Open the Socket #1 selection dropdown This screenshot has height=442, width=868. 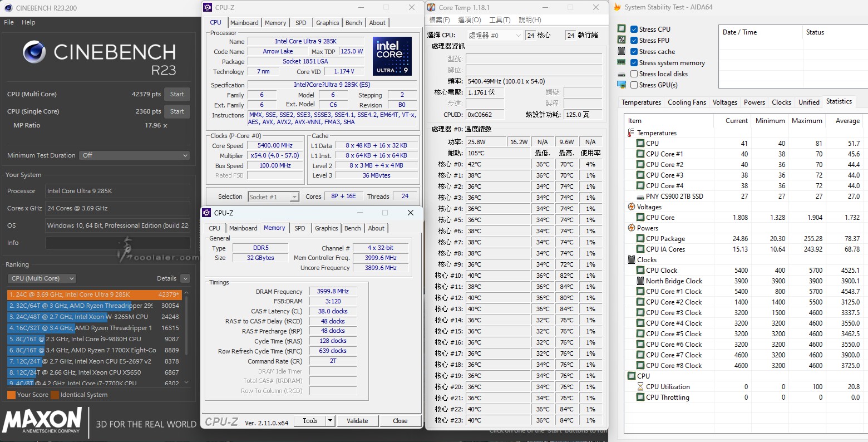click(x=273, y=197)
